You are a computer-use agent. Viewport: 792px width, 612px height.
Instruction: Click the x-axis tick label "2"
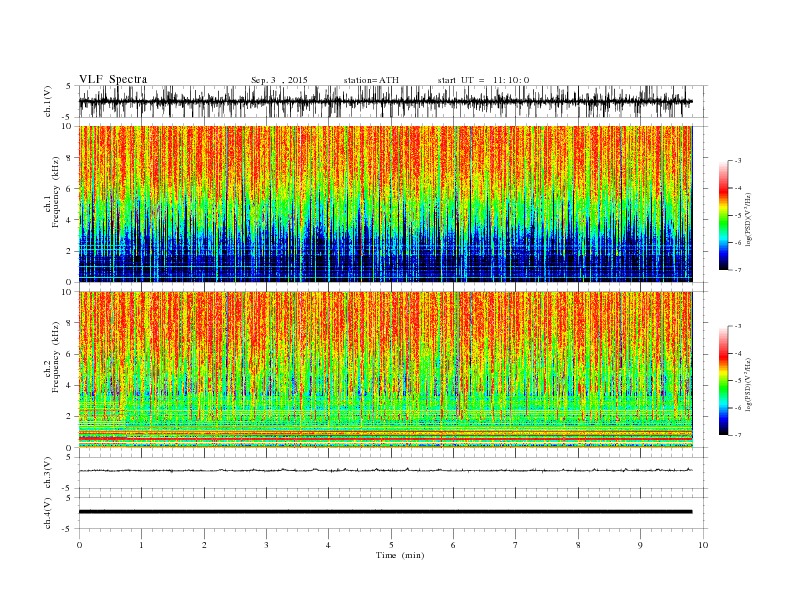[x=204, y=545]
